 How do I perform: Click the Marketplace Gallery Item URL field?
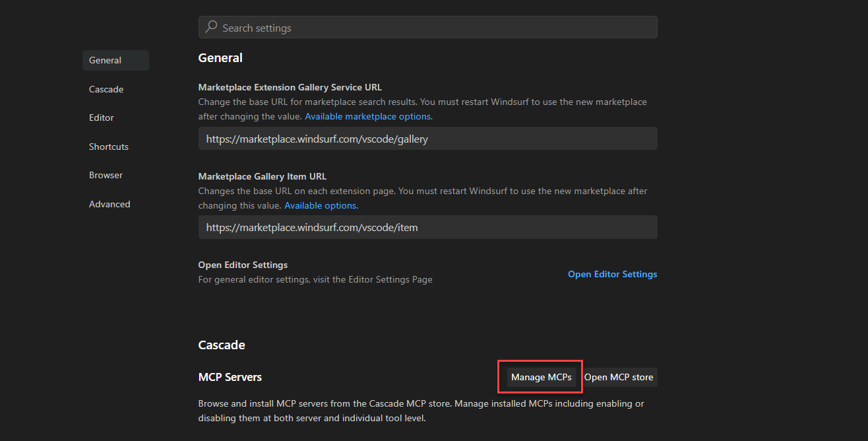coord(427,226)
